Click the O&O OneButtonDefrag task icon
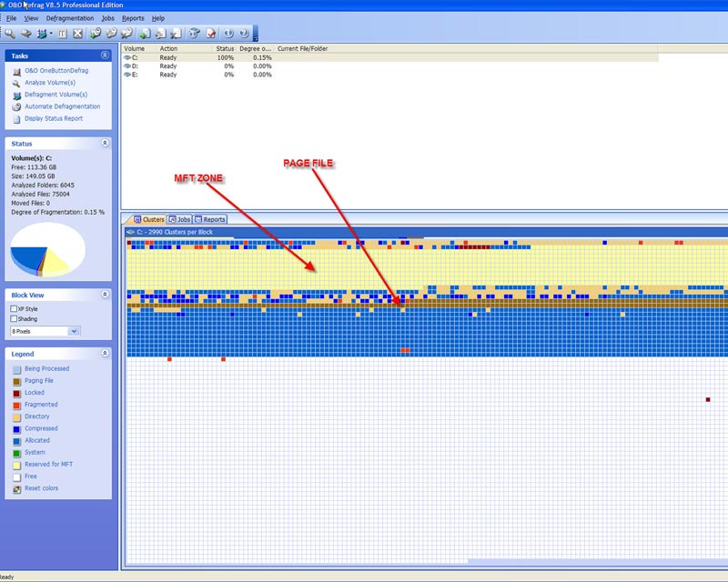The image size is (728, 582). (16, 71)
